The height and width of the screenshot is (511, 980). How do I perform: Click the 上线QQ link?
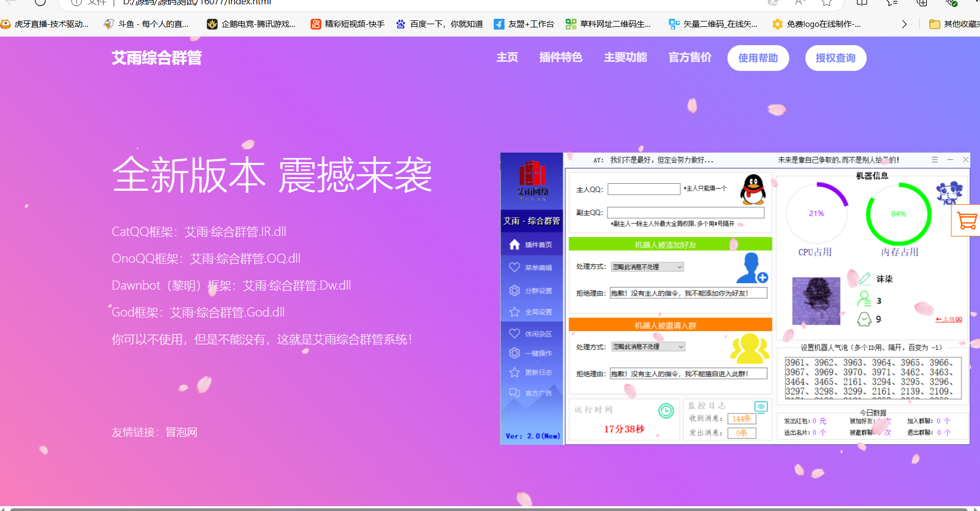click(949, 319)
